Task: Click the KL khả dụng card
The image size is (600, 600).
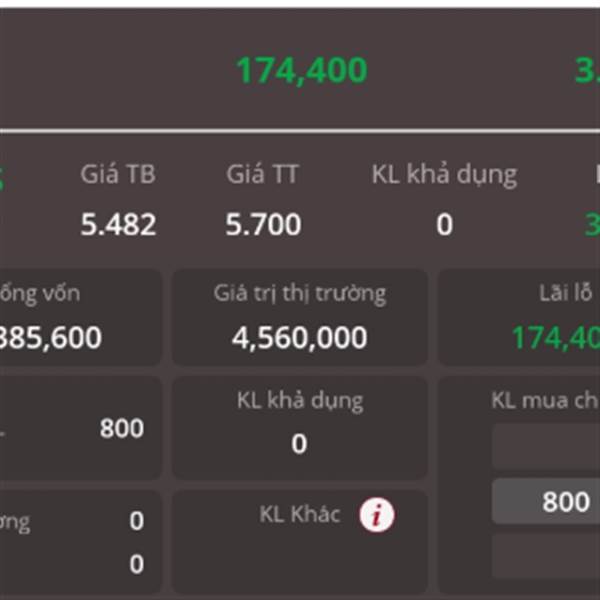Action: tap(300, 428)
